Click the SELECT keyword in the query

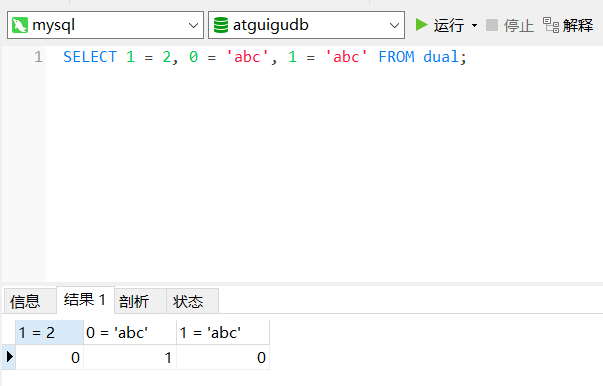pos(90,57)
